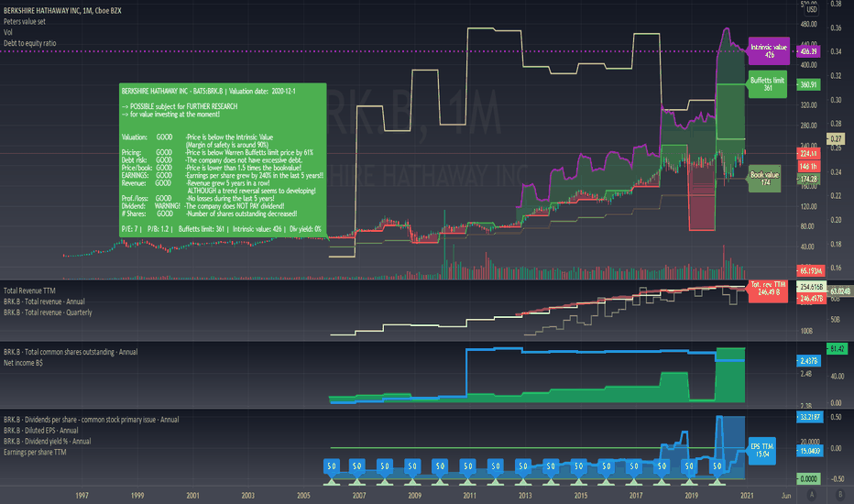Click the USD currency button on price axis
The image size is (854, 504).
[812, 9]
